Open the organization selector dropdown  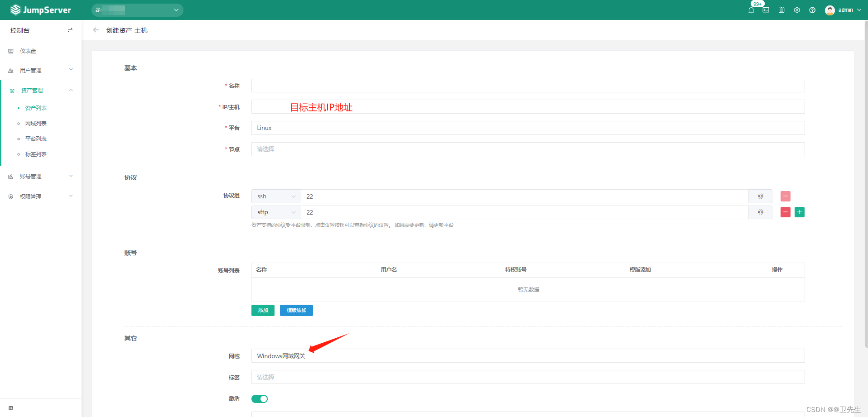[137, 10]
